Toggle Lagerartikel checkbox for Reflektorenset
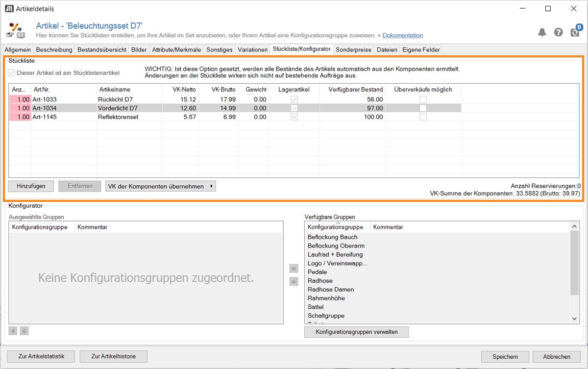Viewport: 588px width, 369px height. 294,117
